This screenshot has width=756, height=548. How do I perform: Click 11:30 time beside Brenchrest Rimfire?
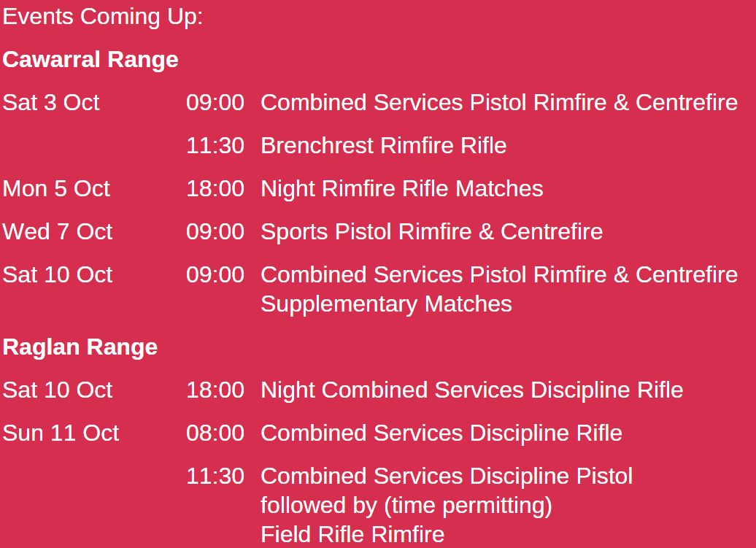[215, 145]
